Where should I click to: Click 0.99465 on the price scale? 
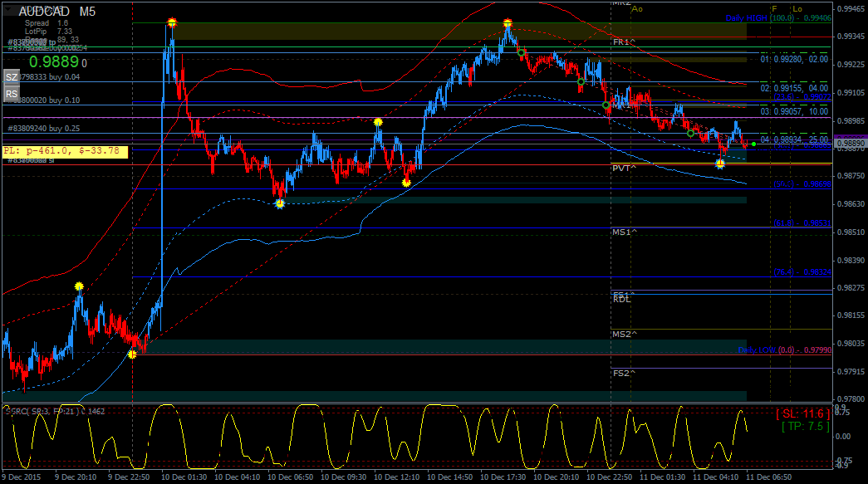click(851, 9)
